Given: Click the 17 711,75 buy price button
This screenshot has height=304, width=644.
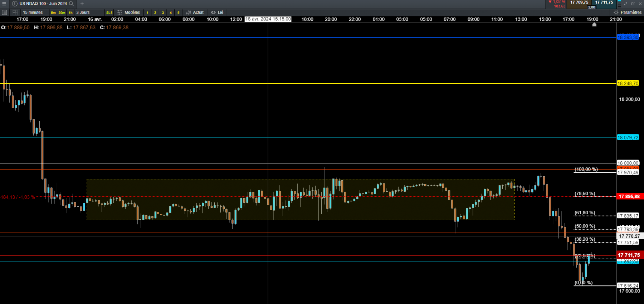Looking at the screenshot, I should coord(604,3).
